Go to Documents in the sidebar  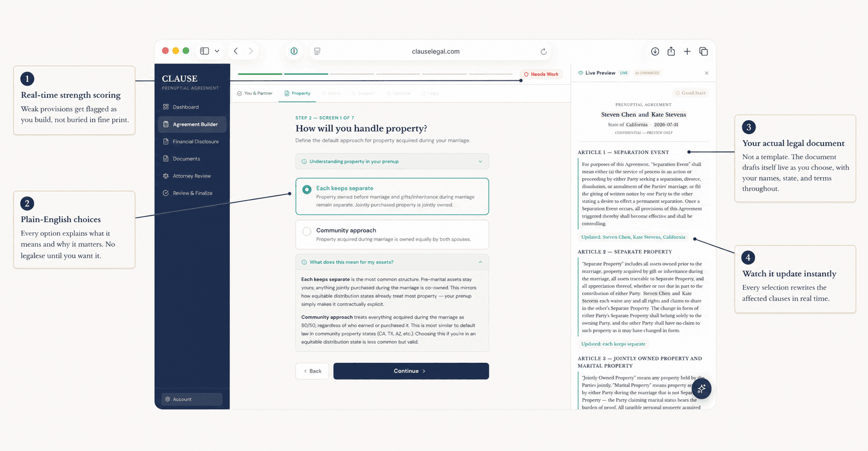192,159
